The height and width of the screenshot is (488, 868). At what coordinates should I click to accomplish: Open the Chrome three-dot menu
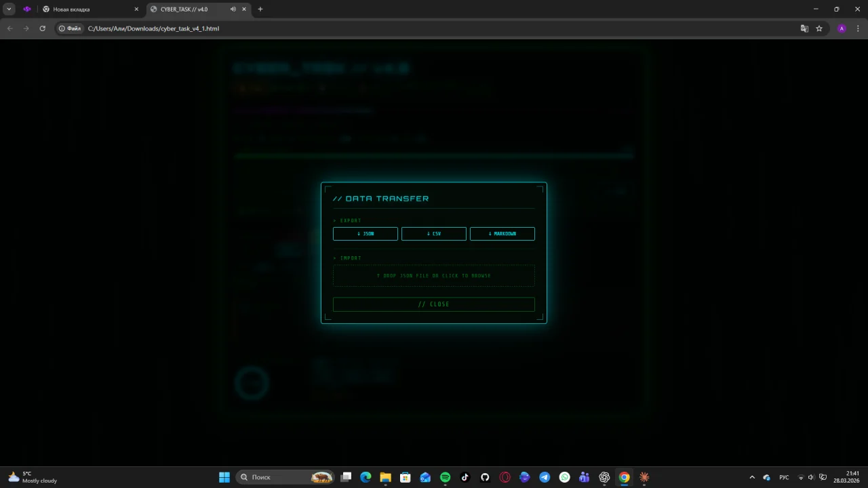pyautogui.click(x=858, y=28)
